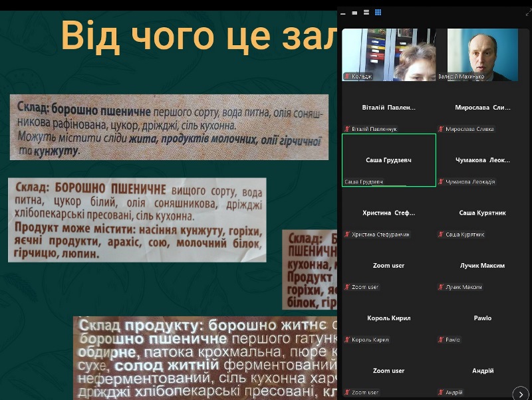Go to next page of participants
The height and width of the screenshot is (400, 532).
521,393
